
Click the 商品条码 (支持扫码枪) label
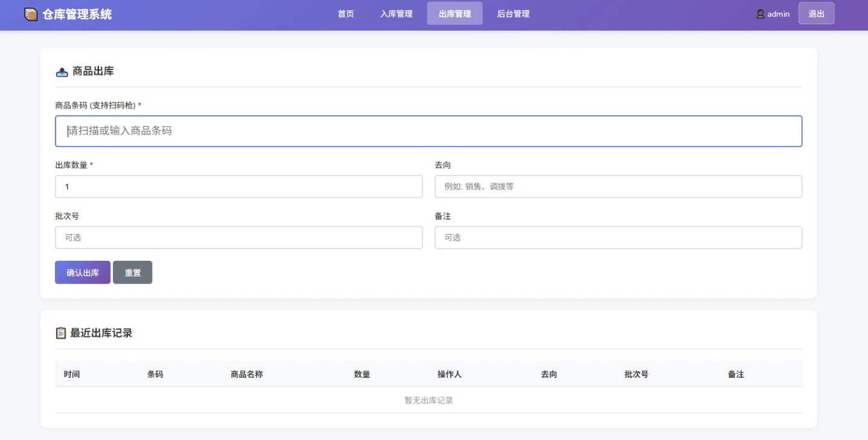tap(98, 105)
